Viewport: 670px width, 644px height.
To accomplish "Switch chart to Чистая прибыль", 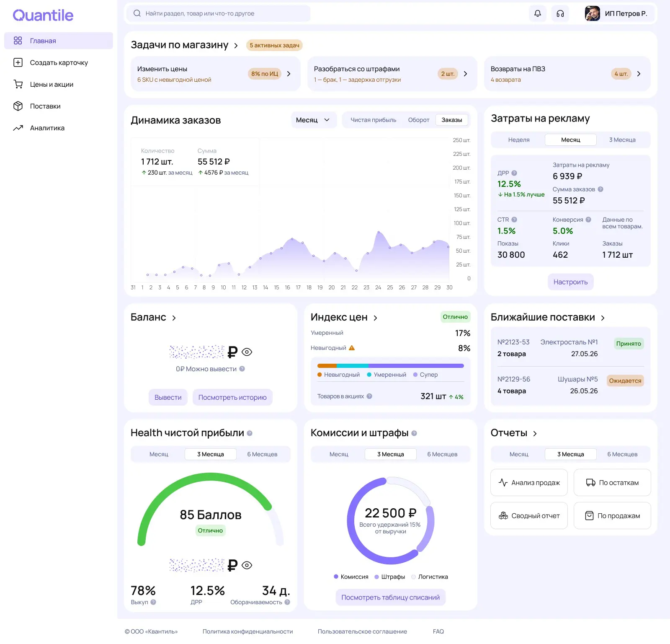I will coord(373,120).
